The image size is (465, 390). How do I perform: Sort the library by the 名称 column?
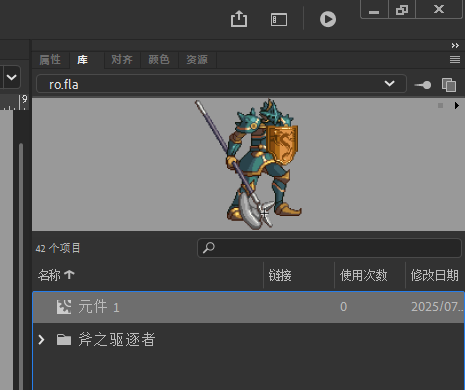[56, 275]
